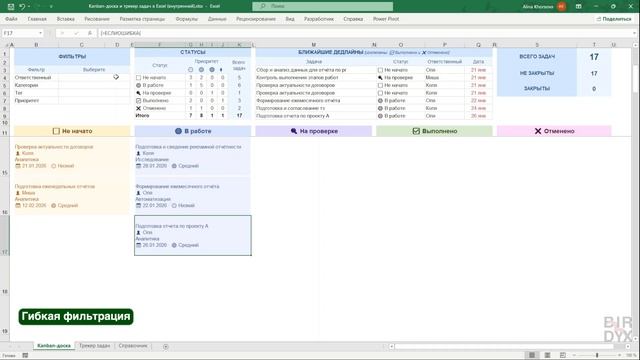Viewport: 640px width, 360px height.
Task: Switch to the Вставка ribbon tab
Action: click(65, 19)
